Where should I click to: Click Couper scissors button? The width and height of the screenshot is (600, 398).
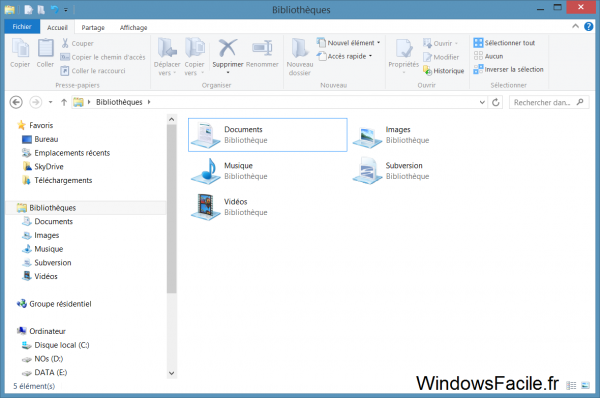pyautogui.click(x=77, y=43)
